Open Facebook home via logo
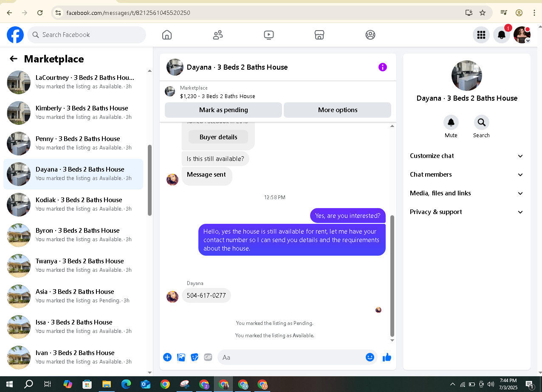Screen dimensions: 542x392 (15, 35)
